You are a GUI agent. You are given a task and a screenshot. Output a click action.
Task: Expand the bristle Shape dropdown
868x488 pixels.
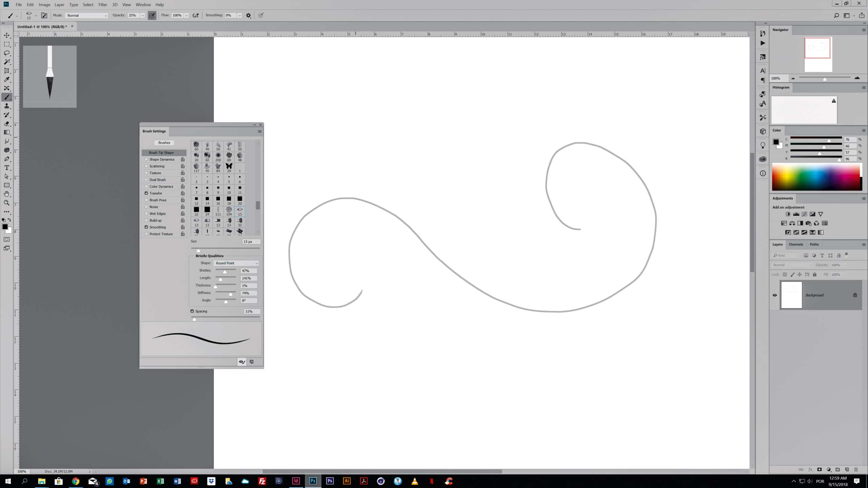[237, 263]
